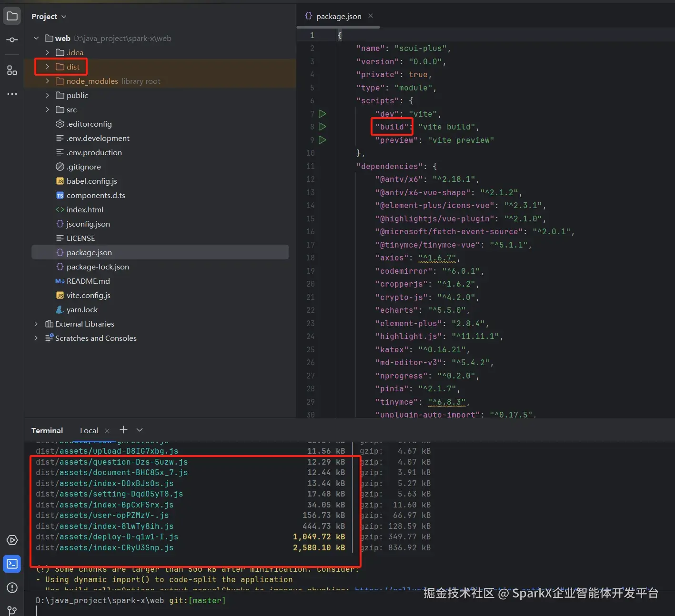Show more tool windows ellipsis
The width and height of the screenshot is (675, 616).
[x=12, y=94]
